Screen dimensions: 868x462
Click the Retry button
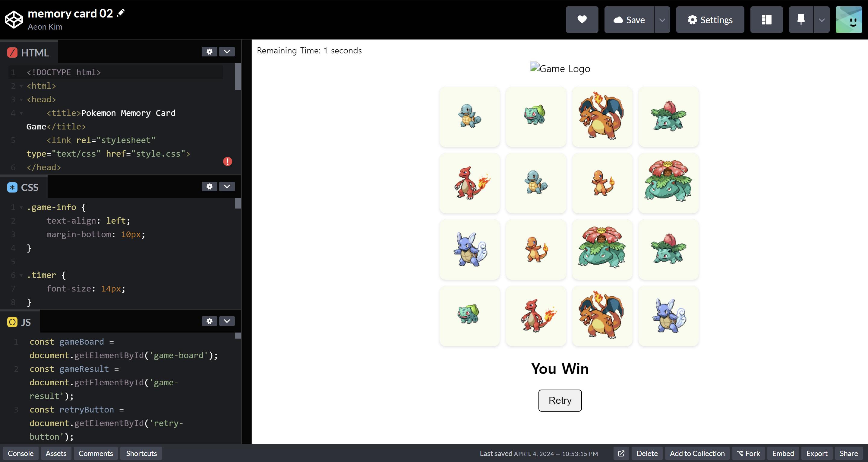pyautogui.click(x=560, y=400)
